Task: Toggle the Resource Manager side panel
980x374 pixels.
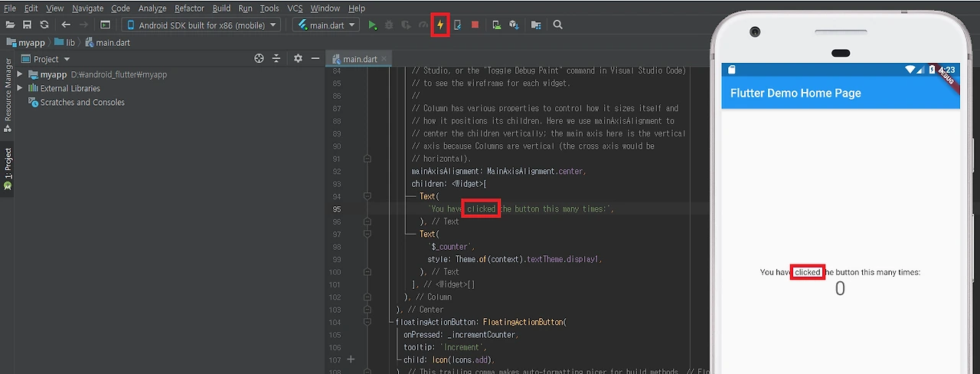Action: coord(8,90)
